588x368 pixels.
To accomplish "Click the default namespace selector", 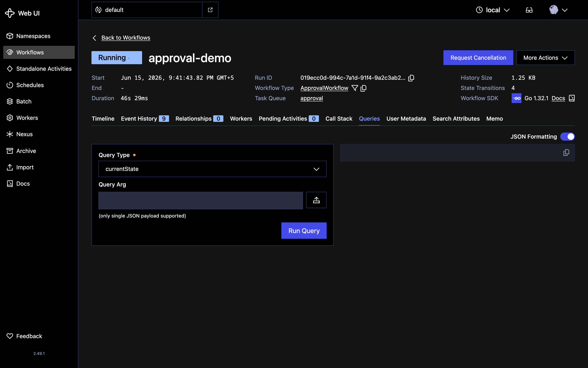I will click(147, 10).
